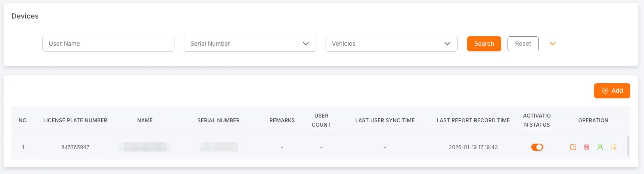The width and height of the screenshot is (644, 174).
Task: Expand more filters with the orange chevron
Action: pyautogui.click(x=553, y=44)
